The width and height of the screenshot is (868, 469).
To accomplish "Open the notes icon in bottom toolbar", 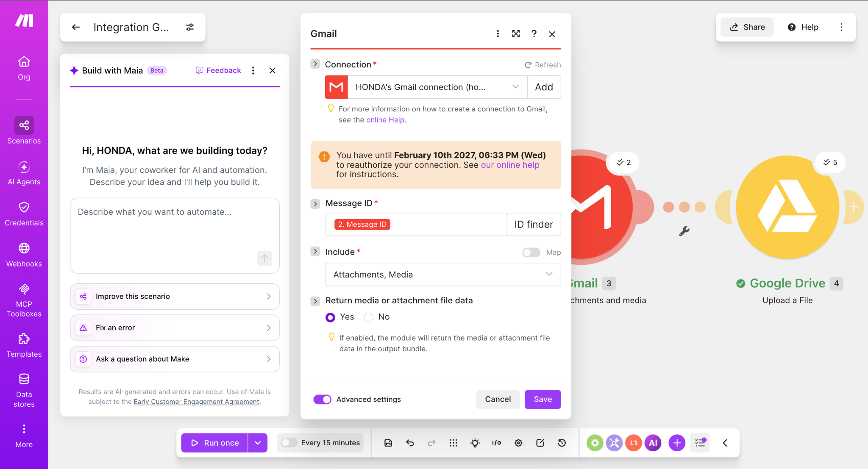I will pos(540,443).
